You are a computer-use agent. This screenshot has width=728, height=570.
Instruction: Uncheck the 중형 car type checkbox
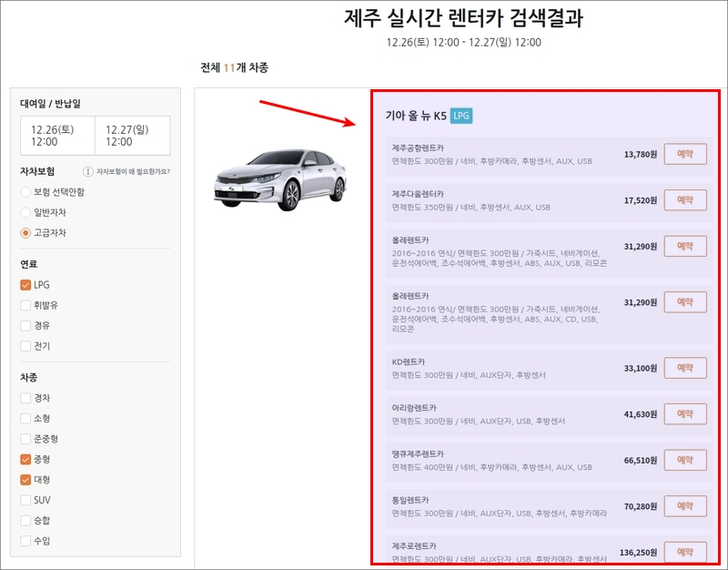pyautogui.click(x=25, y=460)
